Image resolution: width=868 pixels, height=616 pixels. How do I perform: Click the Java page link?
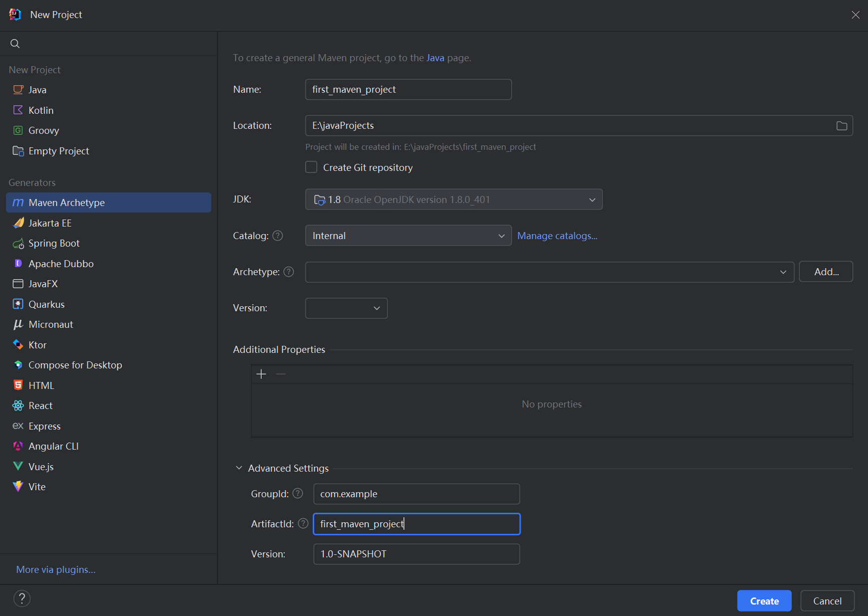click(x=435, y=58)
